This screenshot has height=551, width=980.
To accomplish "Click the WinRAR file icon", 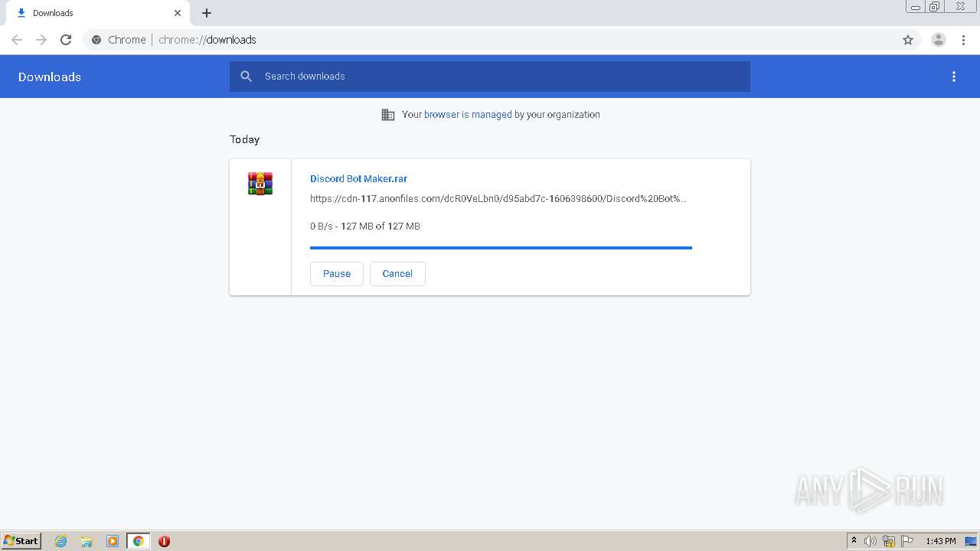I will (x=260, y=184).
